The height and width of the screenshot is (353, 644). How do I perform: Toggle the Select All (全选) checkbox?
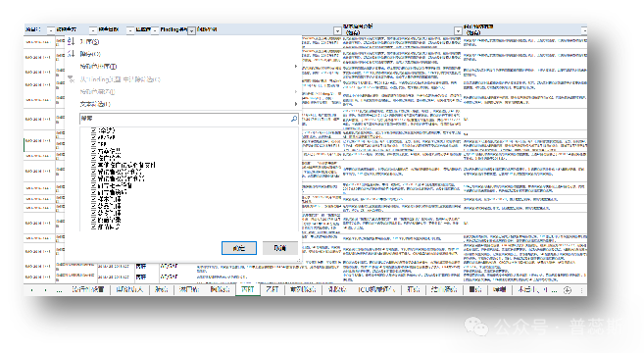(x=94, y=130)
